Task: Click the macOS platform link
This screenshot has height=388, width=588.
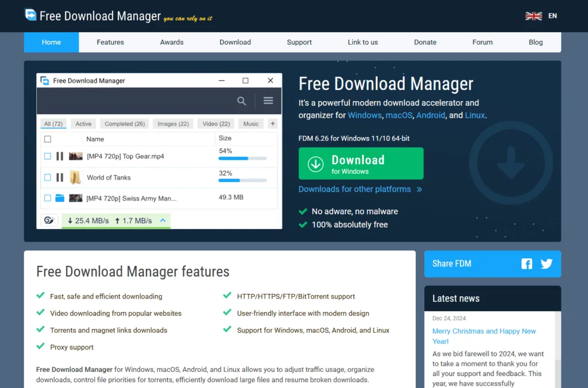Action: pos(399,115)
